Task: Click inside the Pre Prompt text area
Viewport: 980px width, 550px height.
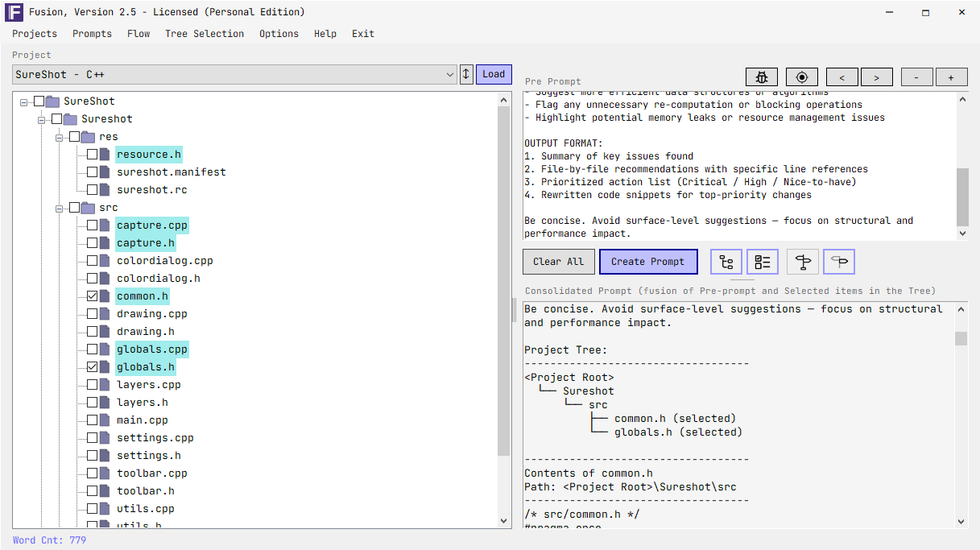Action: [739, 166]
